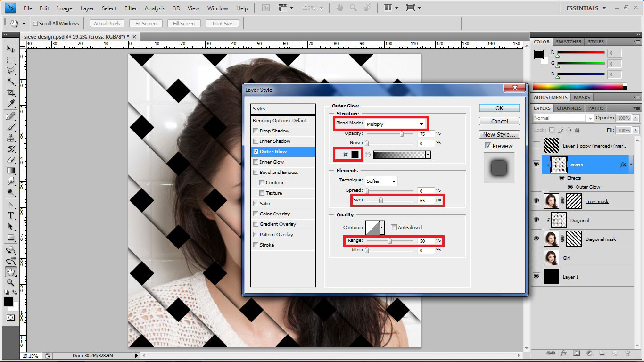Viewport: 644px width, 362px height.
Task: Turn on the Anti-aliased checkbox
Action: 394,228
